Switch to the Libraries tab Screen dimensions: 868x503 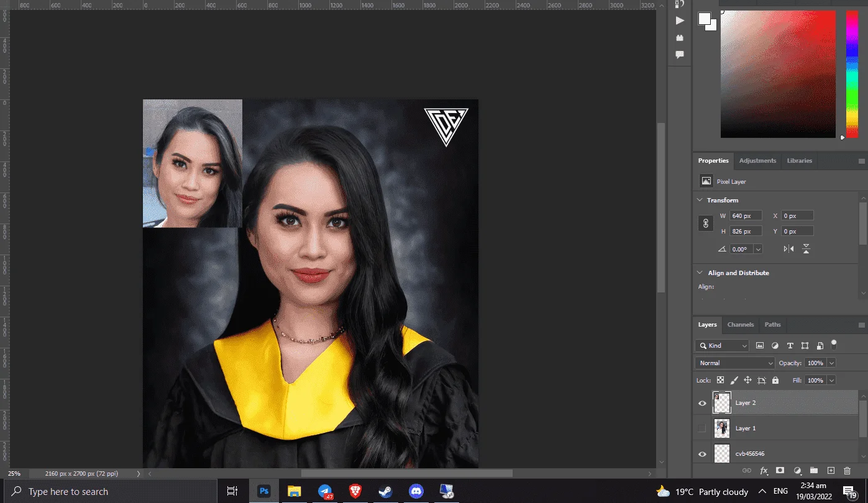click(x=799, y=161)
